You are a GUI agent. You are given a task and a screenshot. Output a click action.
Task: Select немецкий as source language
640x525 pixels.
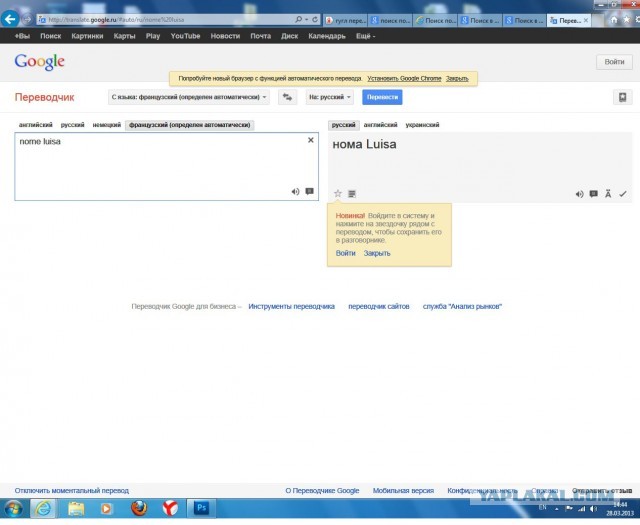pos(107,125)
